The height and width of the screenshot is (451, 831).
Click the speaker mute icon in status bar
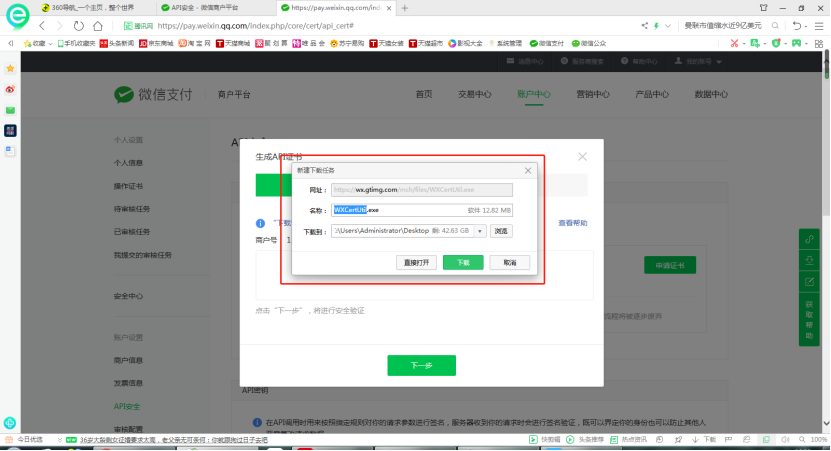tap(785, 439)
